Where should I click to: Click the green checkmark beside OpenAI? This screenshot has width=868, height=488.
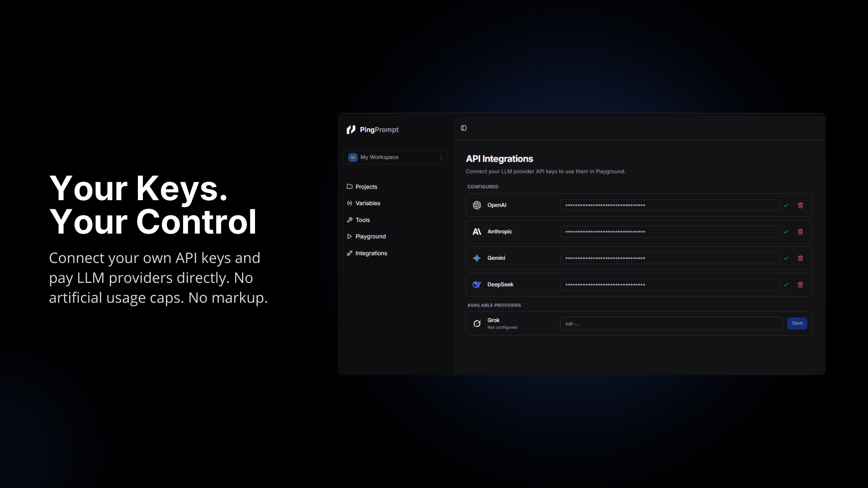click(787, 205)
